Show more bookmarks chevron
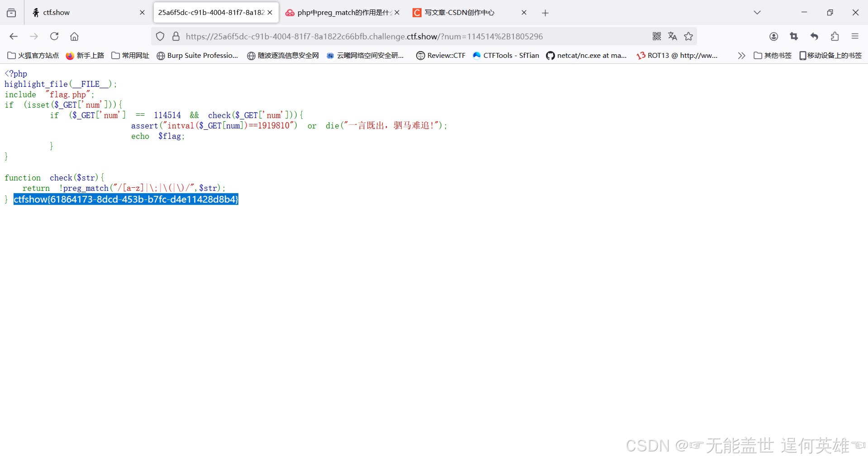The width and height of the screenshot is (868, 460). point(741,55)
